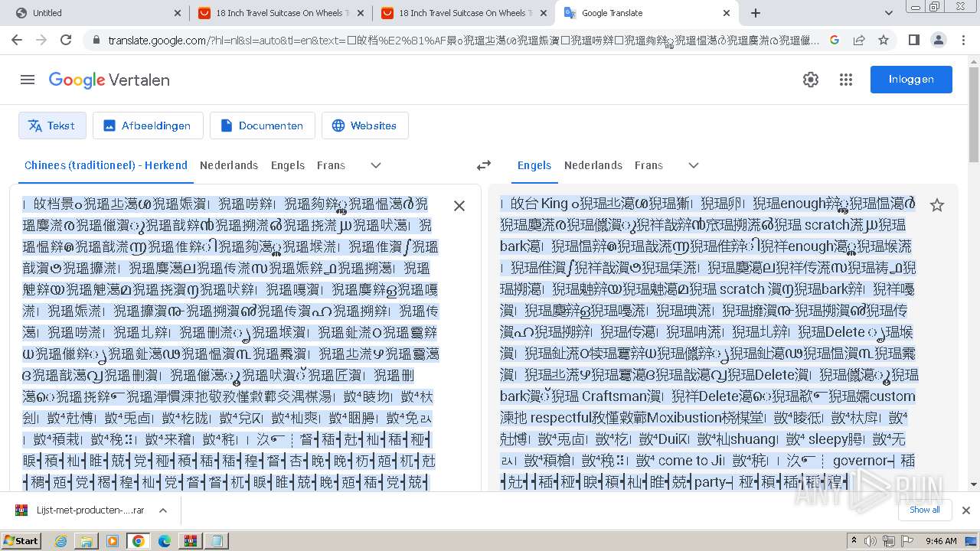Open the tab search dropdown
Image resolution: width=980 pixels, height=551 pixels.
(x=889, y=13)
